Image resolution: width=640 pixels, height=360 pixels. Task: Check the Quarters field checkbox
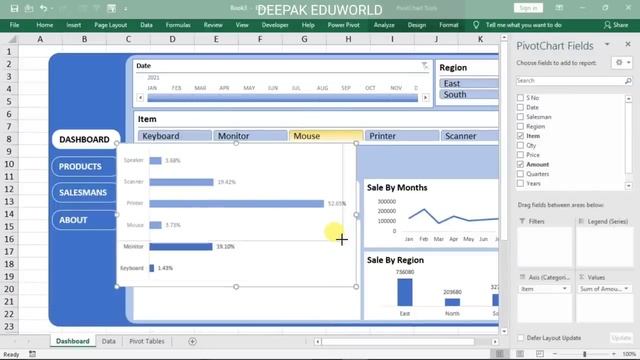[520, 174]
